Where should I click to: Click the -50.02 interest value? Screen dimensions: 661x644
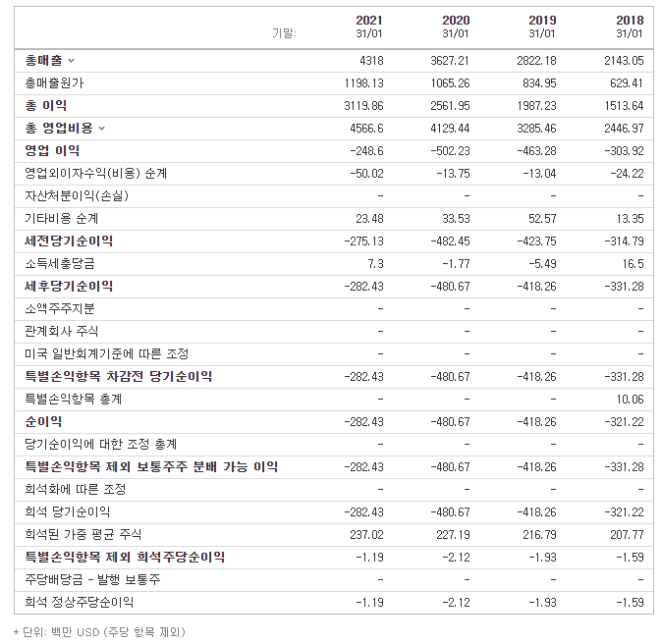pos(366,173)
